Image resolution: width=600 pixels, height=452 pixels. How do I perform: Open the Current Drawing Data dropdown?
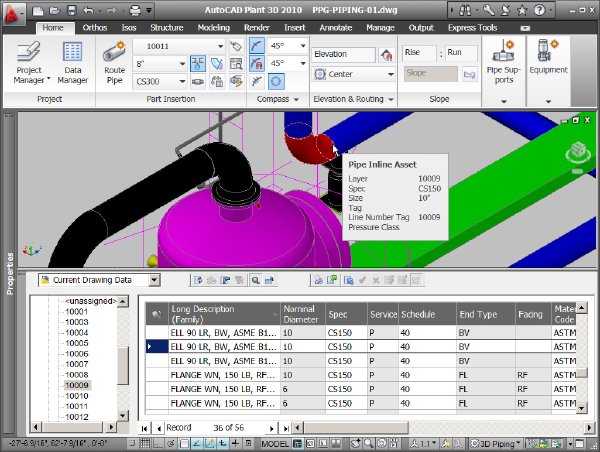point(154,280)
